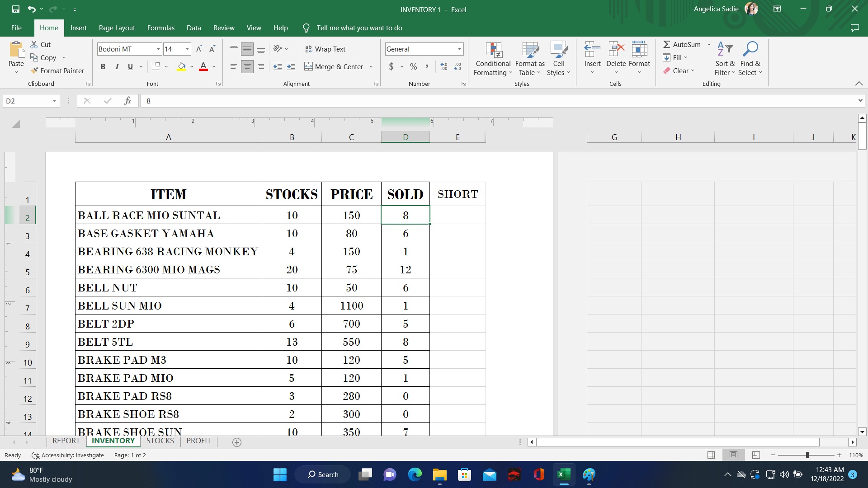Open the Formulas ribbon tab
Image resolution: width=868 pixels, height=488 pixels.
point(160,28)
